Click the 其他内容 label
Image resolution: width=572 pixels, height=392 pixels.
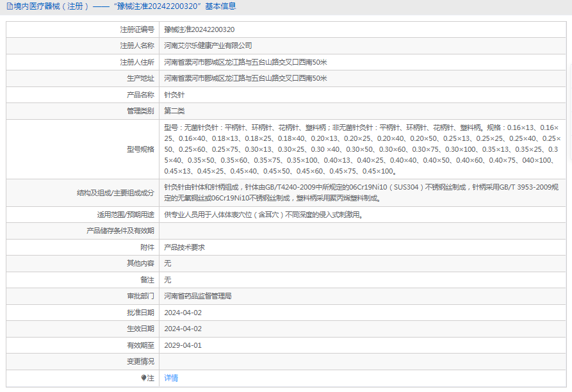140,263
